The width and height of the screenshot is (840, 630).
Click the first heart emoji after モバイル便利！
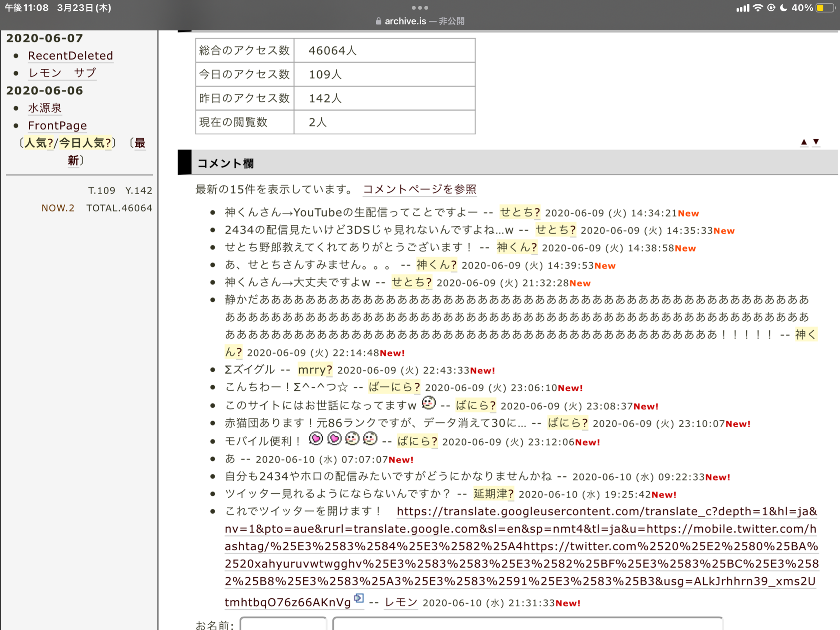[316, 438]
